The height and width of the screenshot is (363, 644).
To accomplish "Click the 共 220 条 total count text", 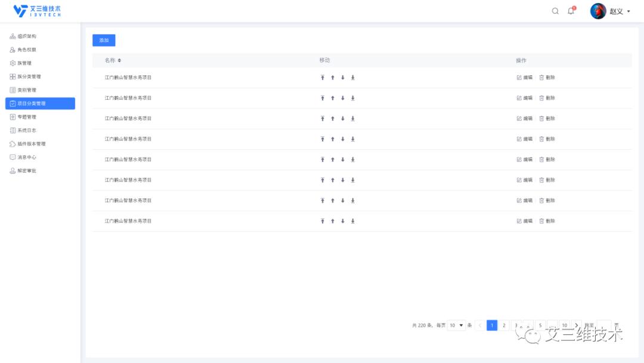I will [x=422, y=325].
